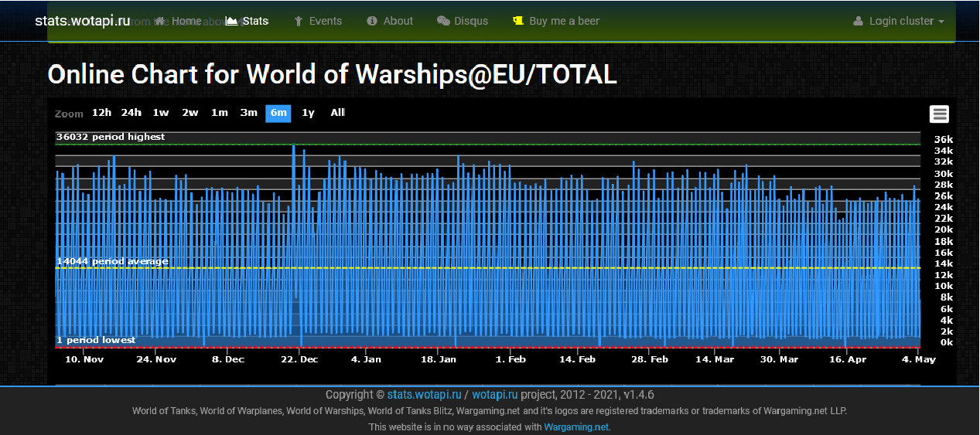Click the beer mug icon
This screenshot has height=435, width=980.
point(518,21)
